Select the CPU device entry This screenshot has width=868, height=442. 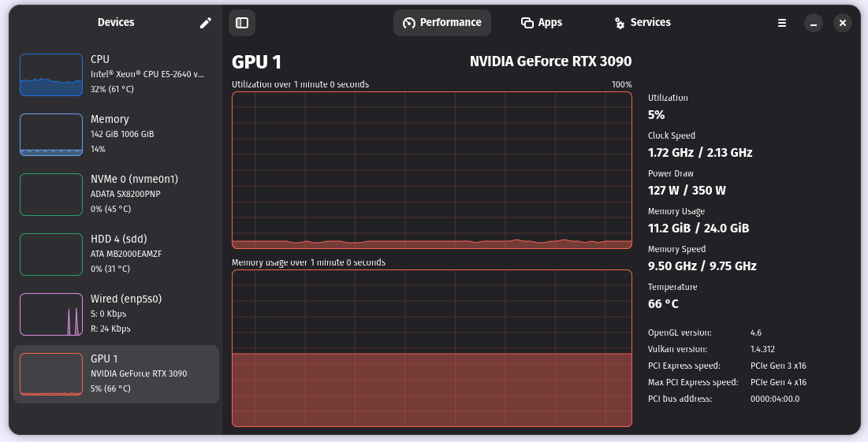116,75
